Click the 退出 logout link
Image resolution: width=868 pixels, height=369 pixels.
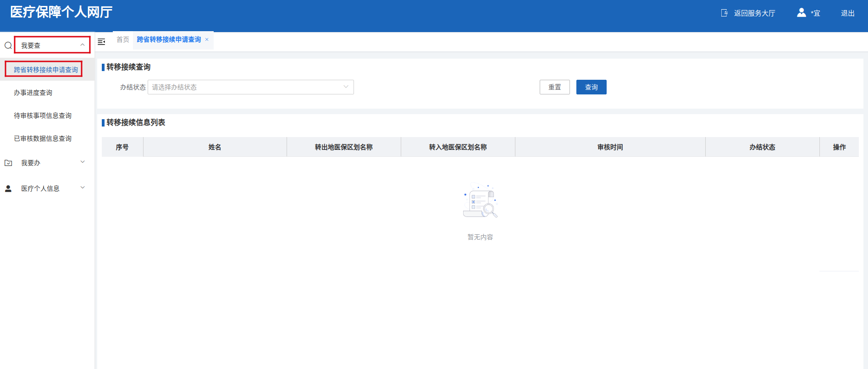point(848,13)
